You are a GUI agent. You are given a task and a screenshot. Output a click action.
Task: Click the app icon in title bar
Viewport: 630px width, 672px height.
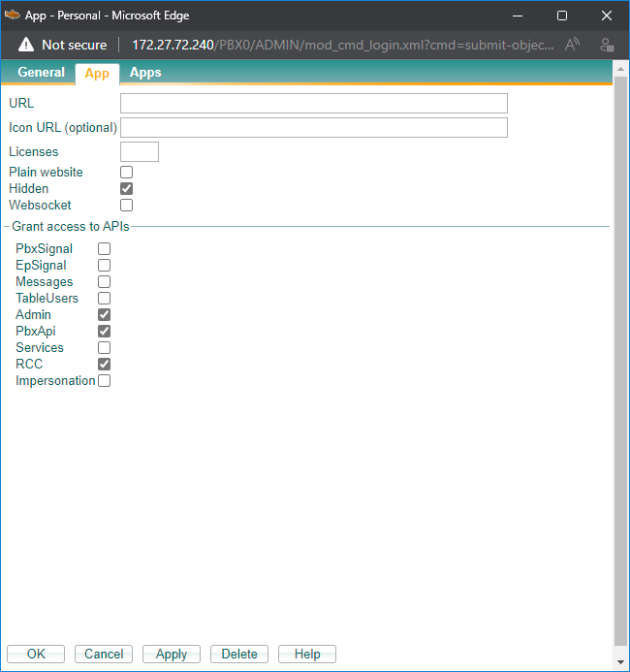13,15
